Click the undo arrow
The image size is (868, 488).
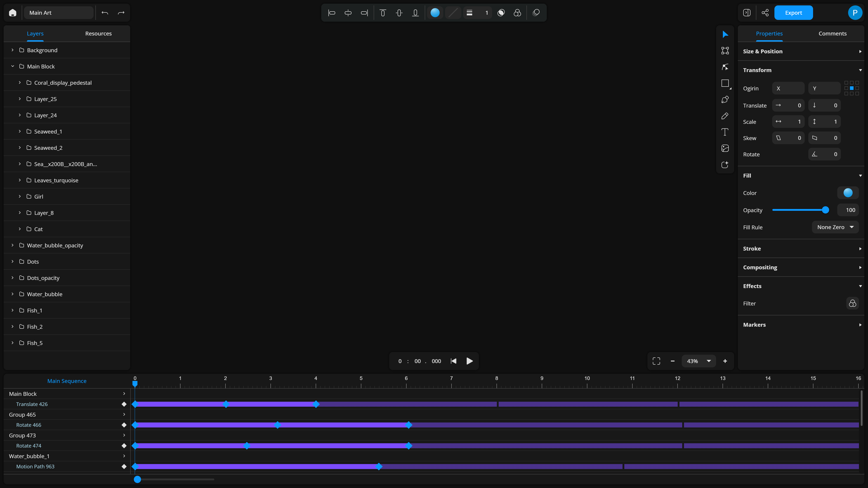click(105, 13)
